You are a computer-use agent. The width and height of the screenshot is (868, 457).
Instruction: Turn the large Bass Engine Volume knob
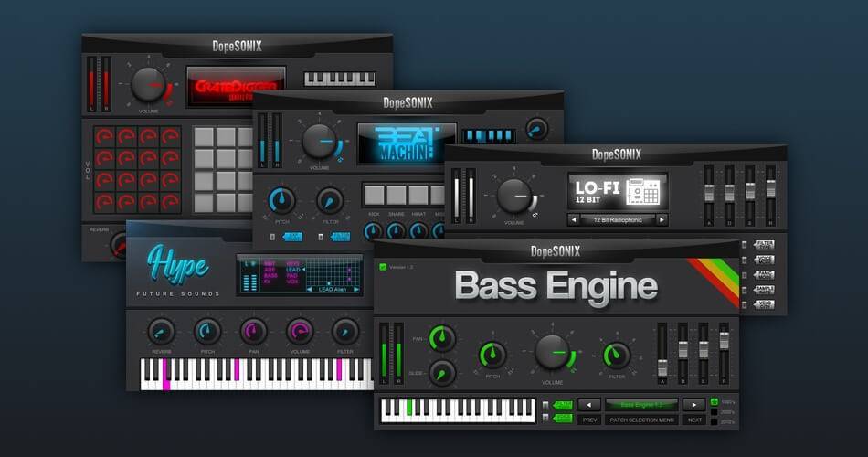(552, 352)
